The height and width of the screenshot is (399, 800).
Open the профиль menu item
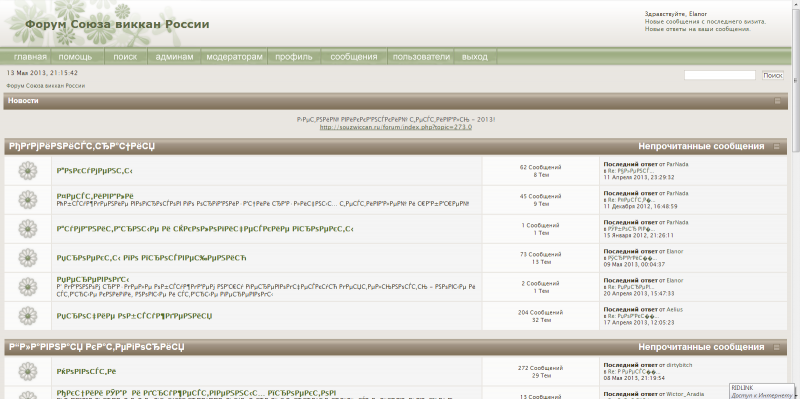tap(294, 57)
